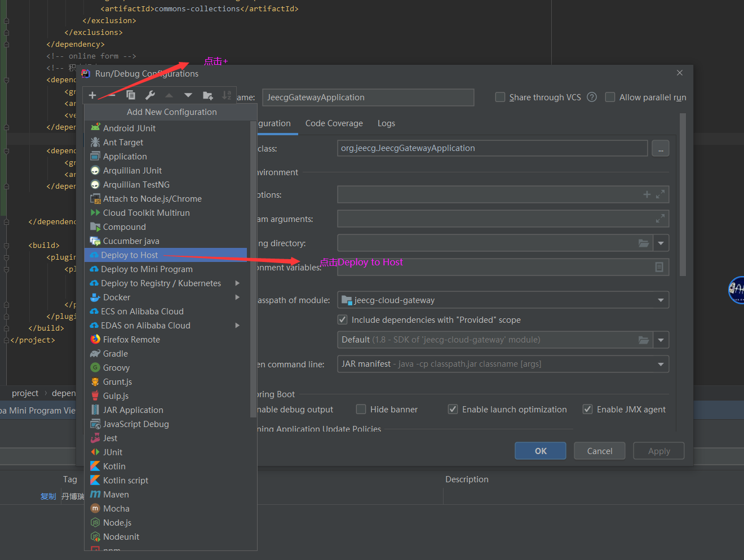Click the Apply button
Screen dimensions: 744x560
659,451
